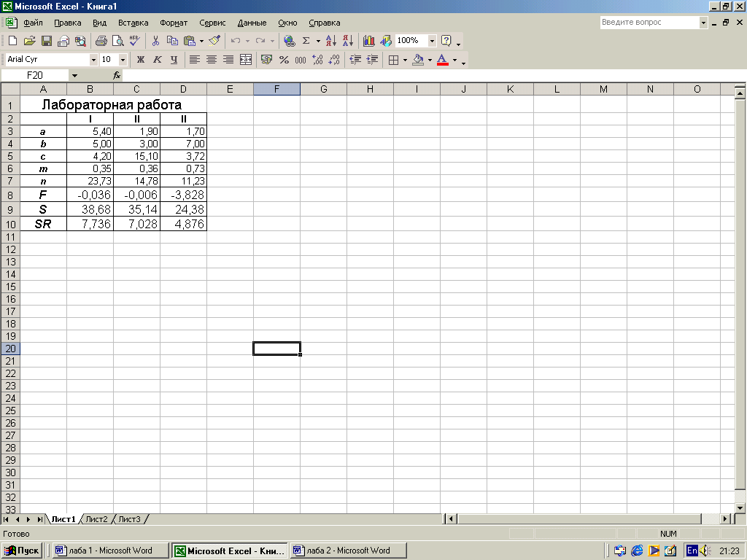Decrease indent icon
The height and width of the screenshot is (560, 747).
(x=355, y=60)
